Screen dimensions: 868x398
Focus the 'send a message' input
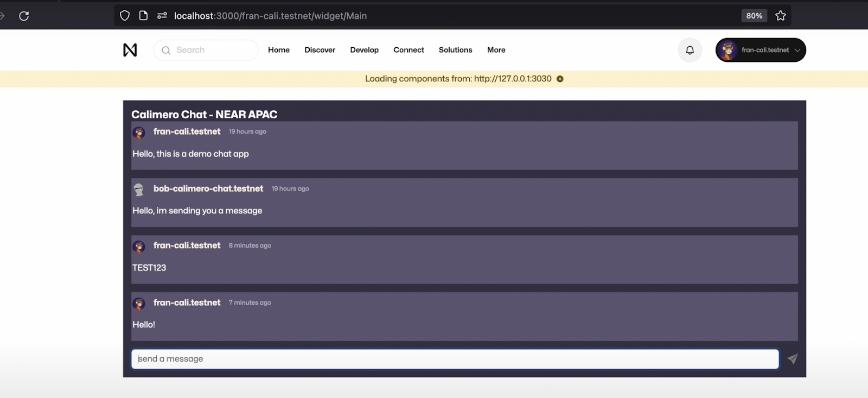pos(455,359)
